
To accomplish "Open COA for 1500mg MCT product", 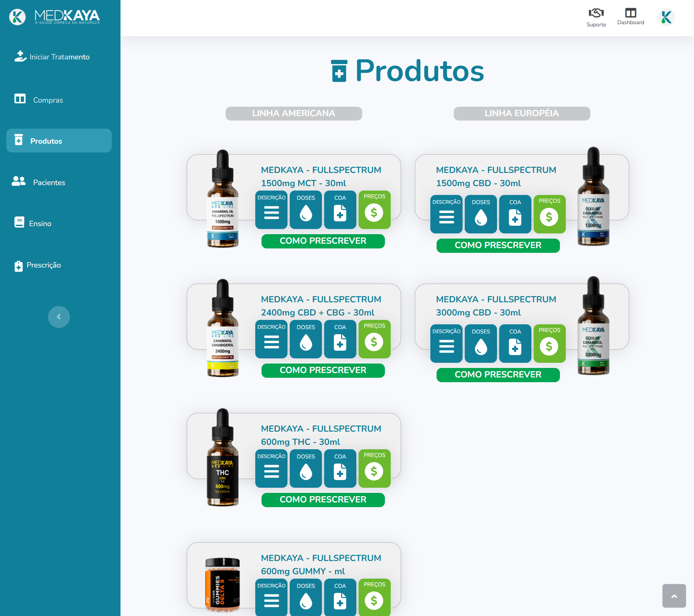I will pos(340,210).
